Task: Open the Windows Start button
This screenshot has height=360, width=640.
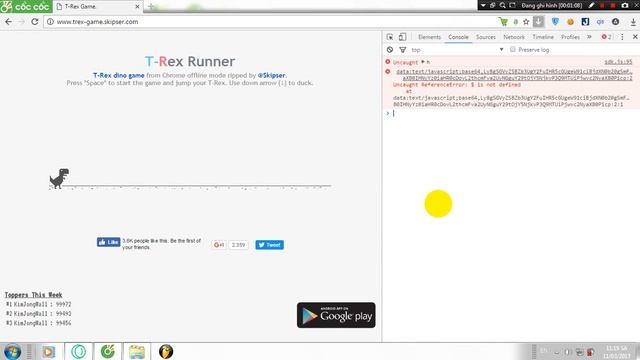Action: [x=12, y=352]
